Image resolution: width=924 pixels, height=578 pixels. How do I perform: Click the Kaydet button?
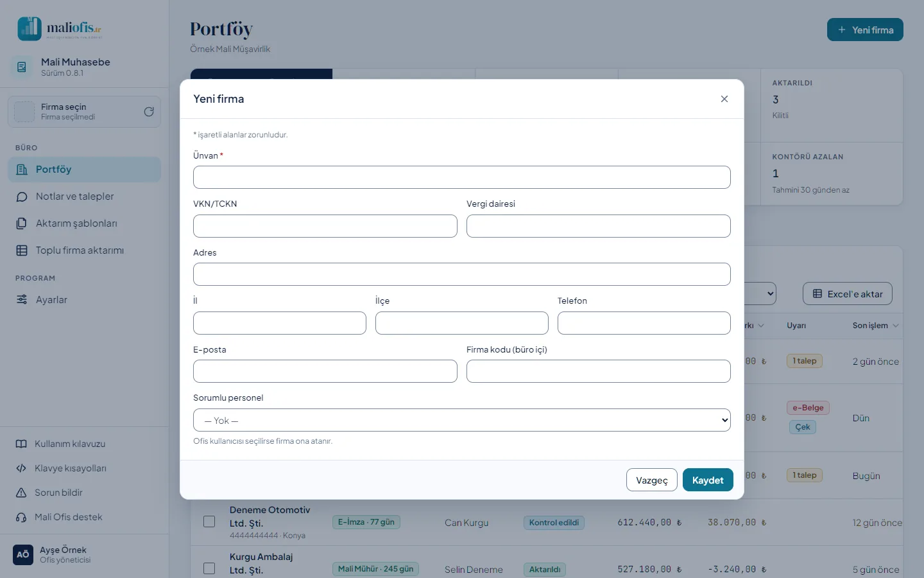[x=708, y=480]
